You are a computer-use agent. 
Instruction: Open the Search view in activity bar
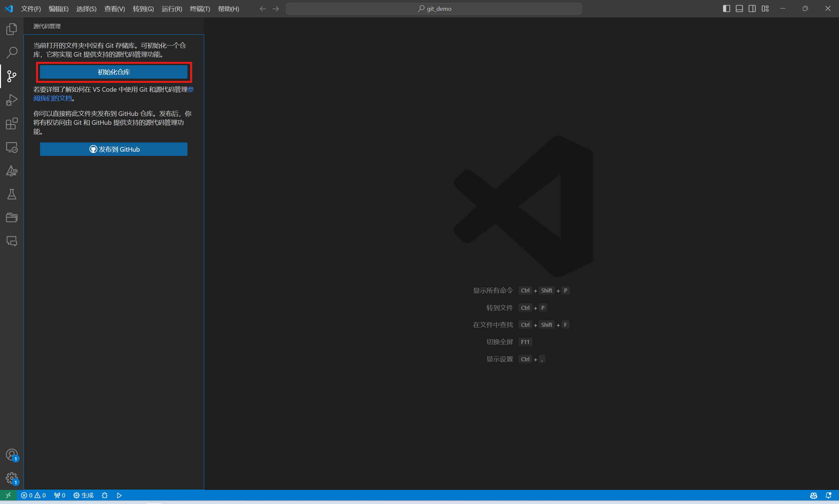coord(11,53)
